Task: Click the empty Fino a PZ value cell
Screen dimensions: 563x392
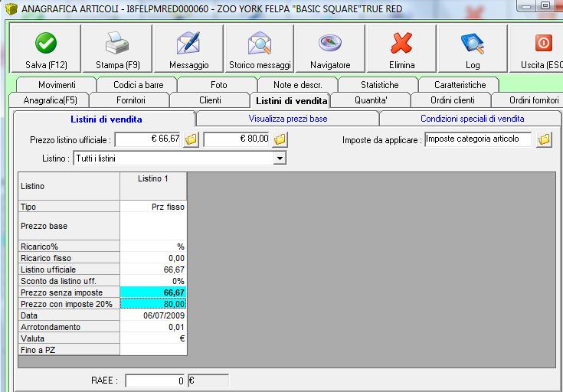Action: (x=153, y=350)
